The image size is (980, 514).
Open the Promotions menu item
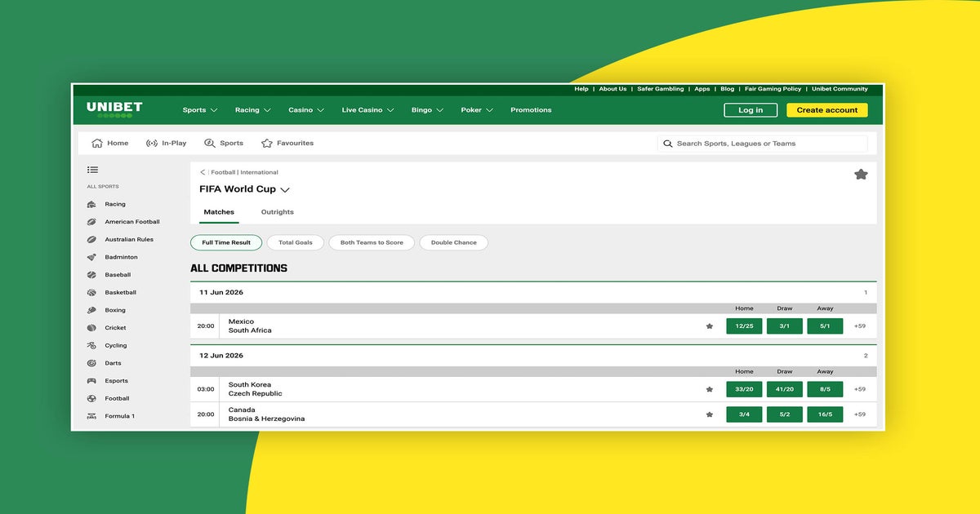click(x=531, y=110)
